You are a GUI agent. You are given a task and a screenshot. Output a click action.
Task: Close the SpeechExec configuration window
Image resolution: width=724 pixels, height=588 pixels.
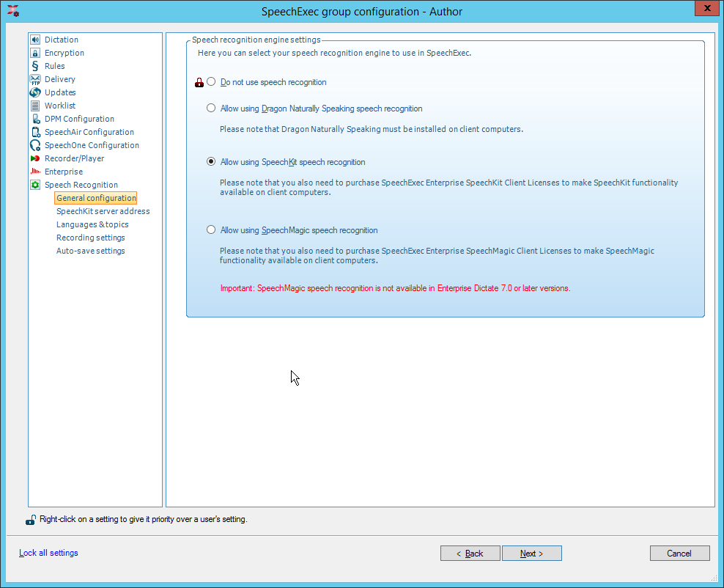(707, 8)
